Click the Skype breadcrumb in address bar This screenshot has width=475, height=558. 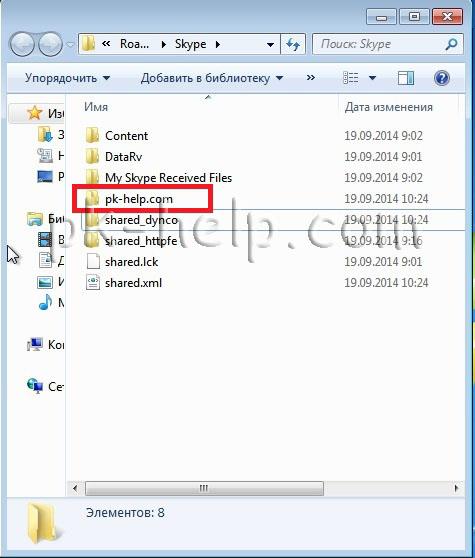pos(190,44)
